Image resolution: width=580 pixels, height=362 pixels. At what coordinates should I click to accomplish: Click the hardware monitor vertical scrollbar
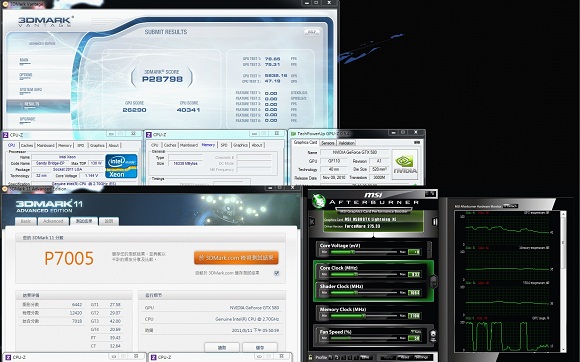click(563, 281)
